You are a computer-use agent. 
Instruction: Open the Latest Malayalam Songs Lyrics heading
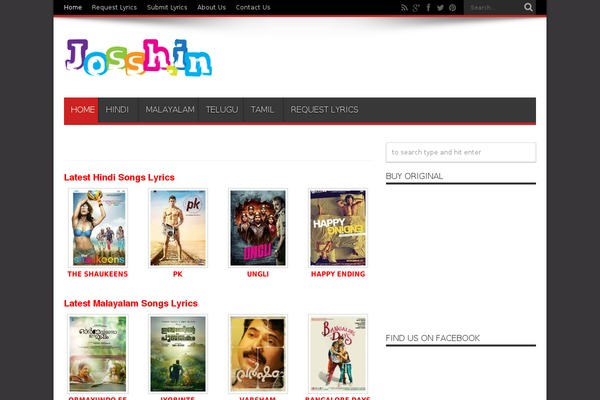point(130,304)
